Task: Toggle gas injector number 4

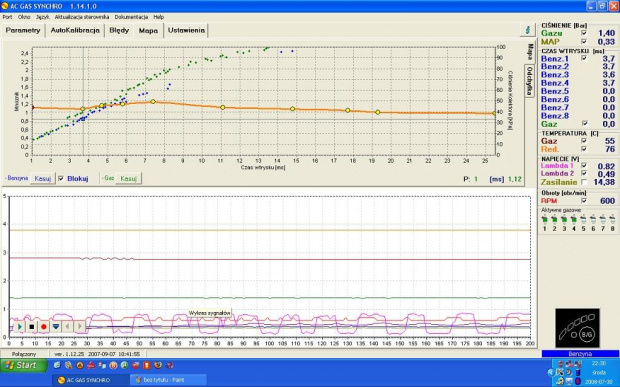Action: click(x=574, y=219)
